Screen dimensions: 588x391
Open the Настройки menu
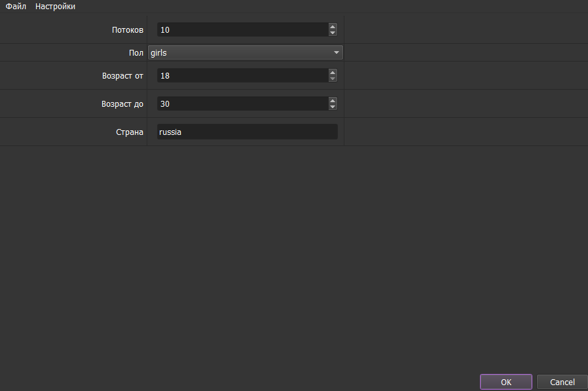tap(55, 7)
